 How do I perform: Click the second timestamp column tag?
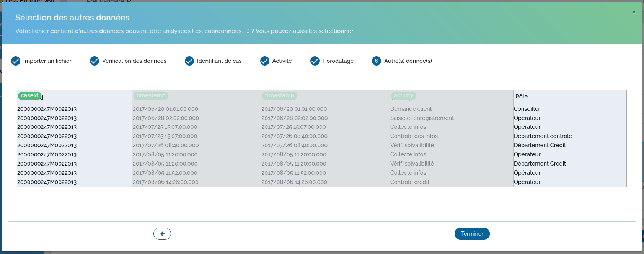pos(279,95)
